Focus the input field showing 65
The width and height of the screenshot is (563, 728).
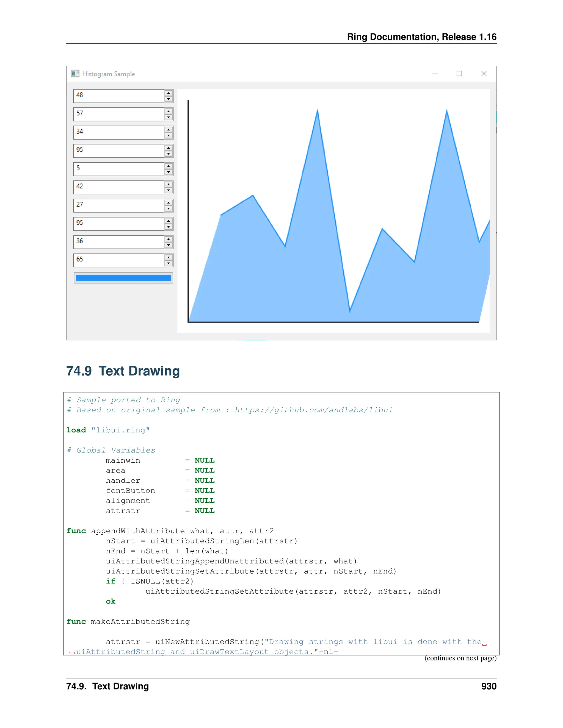tap(118, 260)
